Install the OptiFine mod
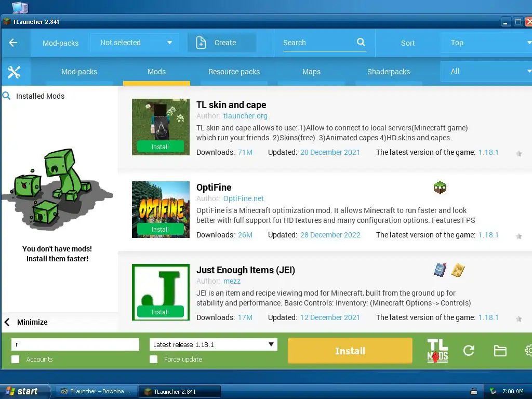The width and height of the screenshot is (532, 399). [x=160, y=229]
